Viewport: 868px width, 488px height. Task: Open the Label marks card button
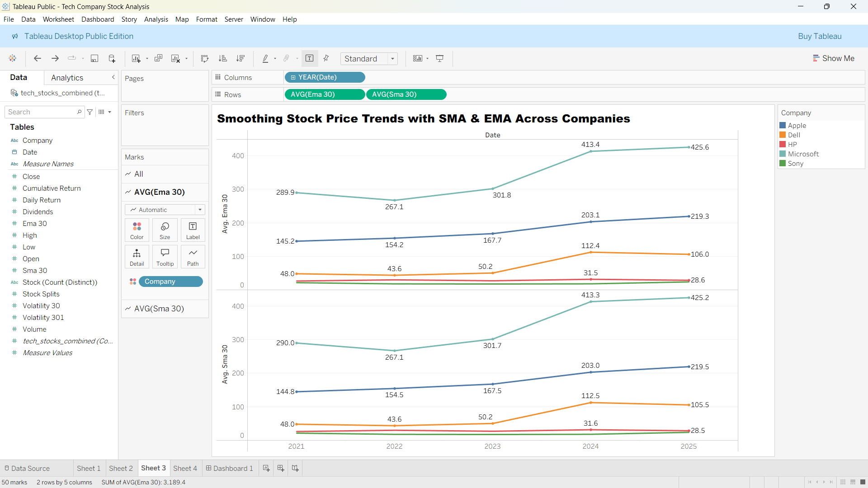coord(193,230)
